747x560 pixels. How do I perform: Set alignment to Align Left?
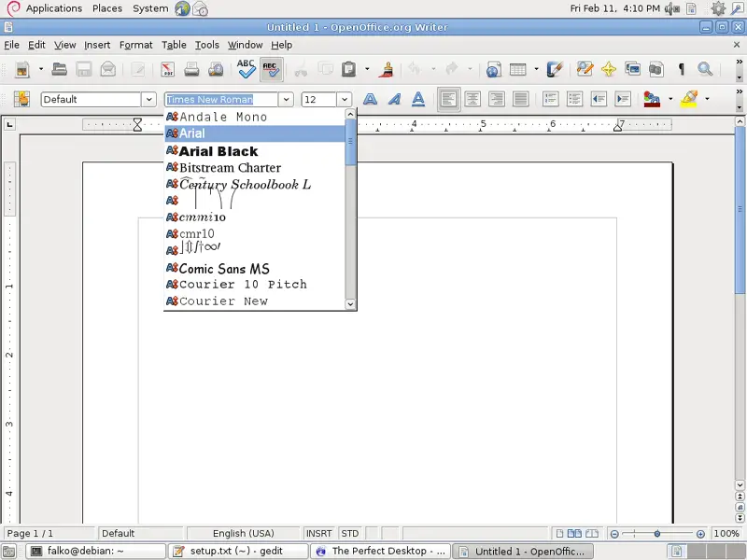tap(449, 99)
